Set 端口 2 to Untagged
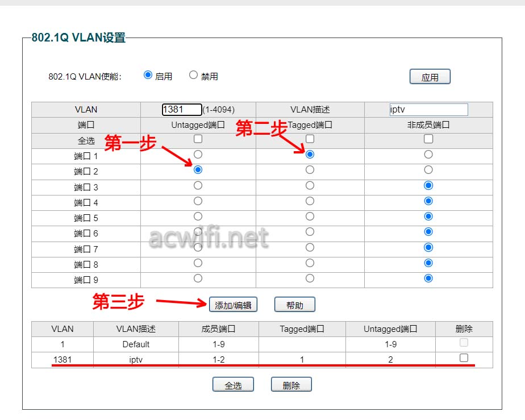This screenshot has height=420, width=525. (x=198, y=170)
